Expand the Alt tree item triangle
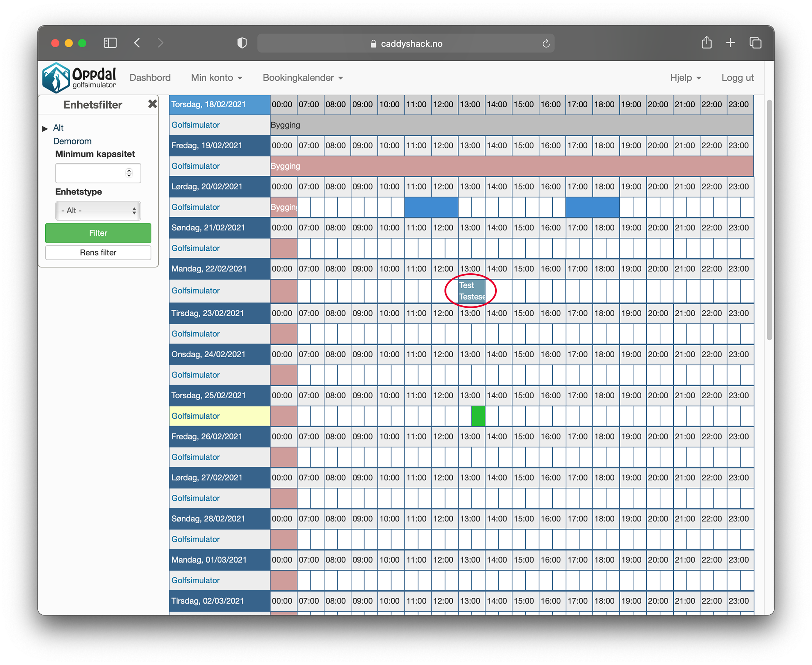 (45, 128)
